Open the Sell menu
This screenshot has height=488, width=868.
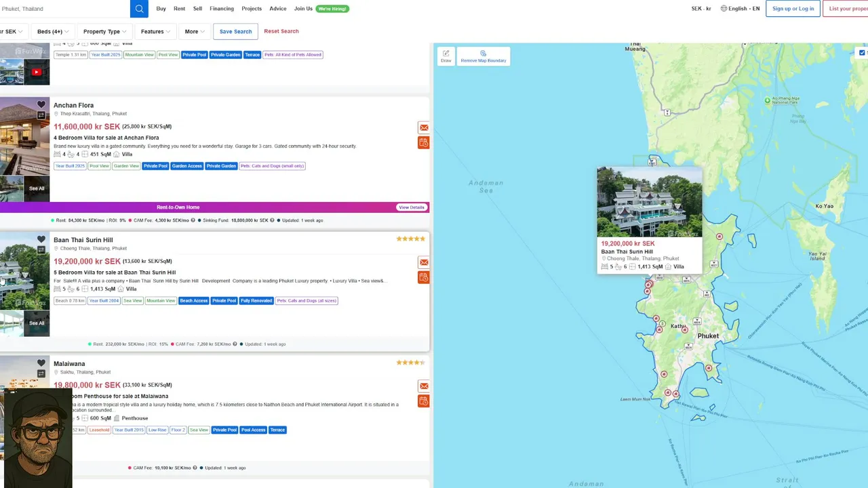(197, 9)
